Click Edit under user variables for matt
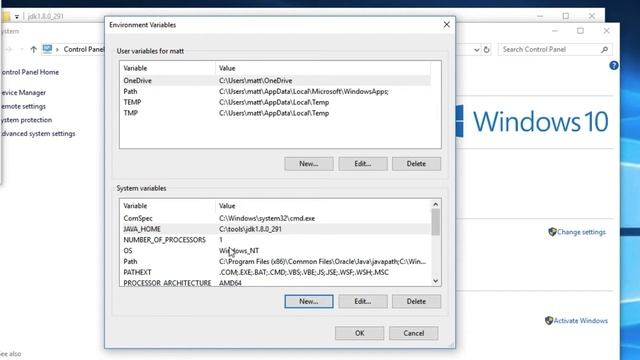Viewport: 640px width, 360px height. pyautogui.click(x=362, y=164)
